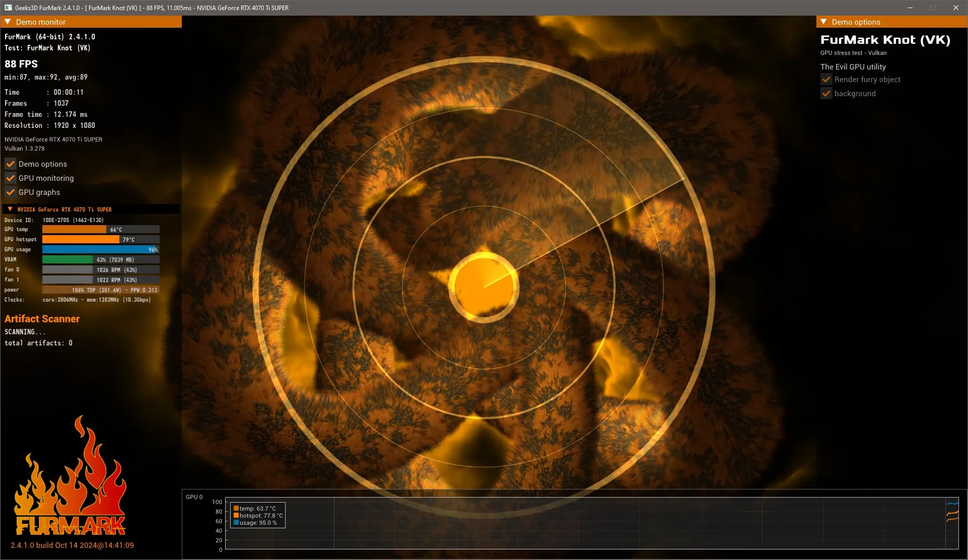Collapse the Demo options panel
This screenshot has width=968, height=560.
pos(823,22)
